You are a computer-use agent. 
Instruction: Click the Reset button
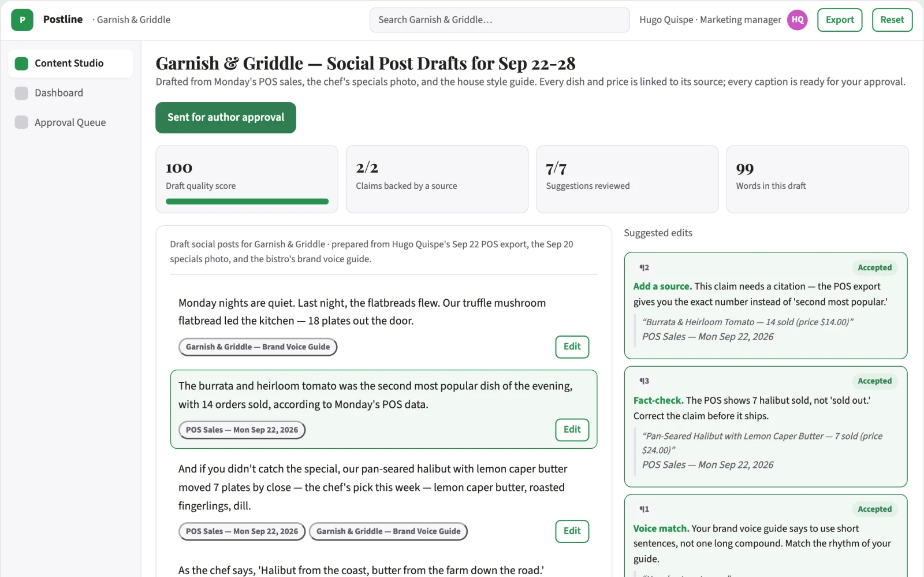(892, 20)
